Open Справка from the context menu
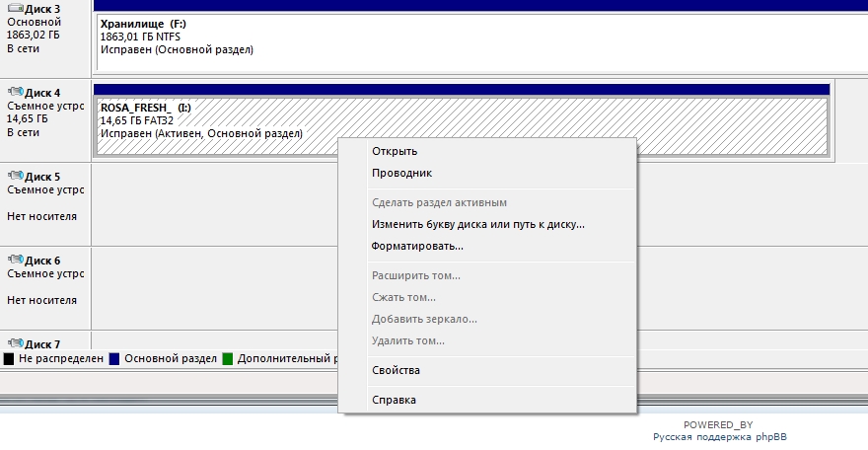 point(487,400)
